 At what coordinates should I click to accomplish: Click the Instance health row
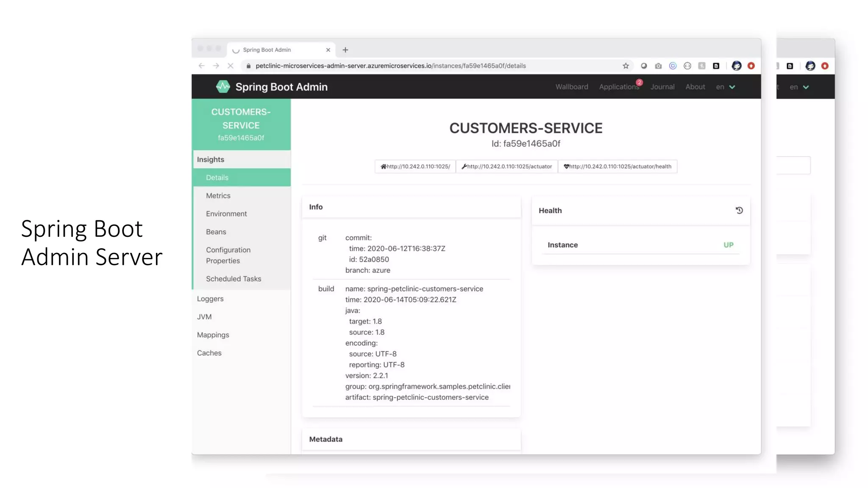(641, 245)
